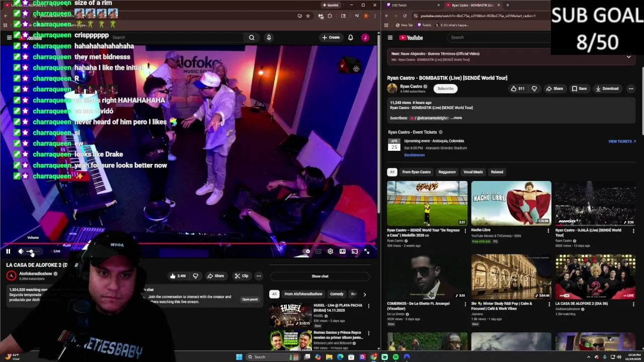The image size is (644, 362).
Task: Open Chrome three-dot menu, left window
Action: [x=375, y=16]
